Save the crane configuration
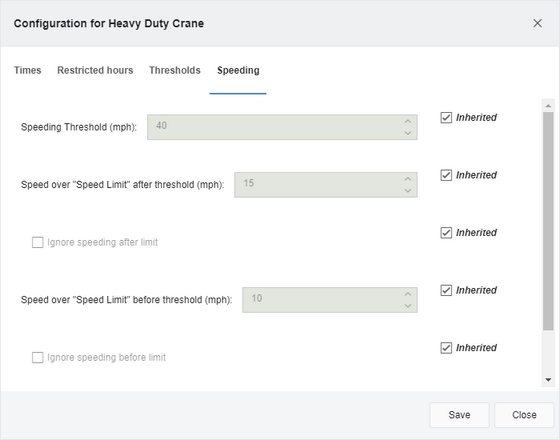The height and width of the screenshot is (440, 560). [x=459, y=415]
